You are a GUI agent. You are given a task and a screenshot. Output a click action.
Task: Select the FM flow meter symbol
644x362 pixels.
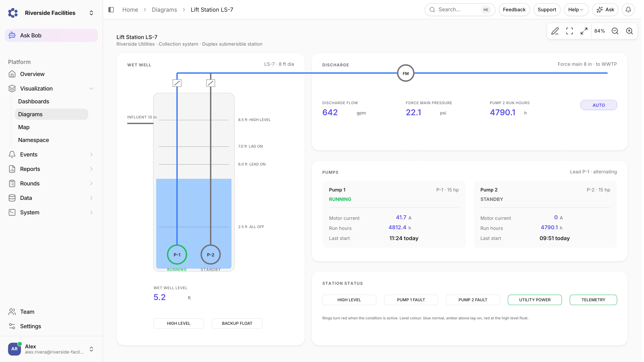(x=406, y=73)
